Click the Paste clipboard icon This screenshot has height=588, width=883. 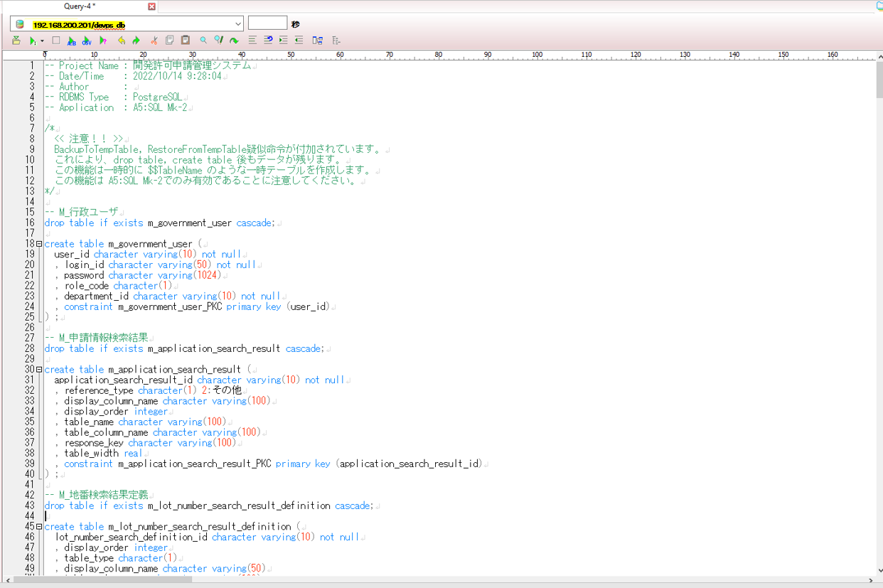tap(185, 41)
